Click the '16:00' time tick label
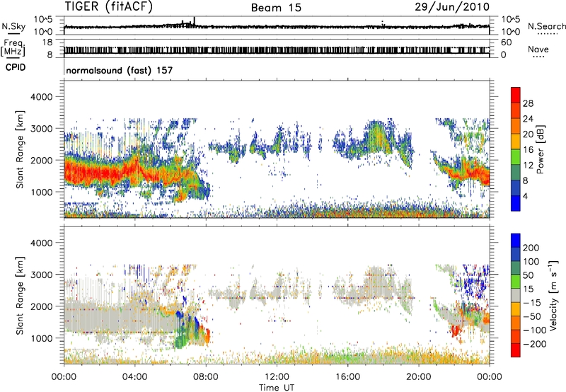This screenshot has width=566, height=392. coord(347,377)
